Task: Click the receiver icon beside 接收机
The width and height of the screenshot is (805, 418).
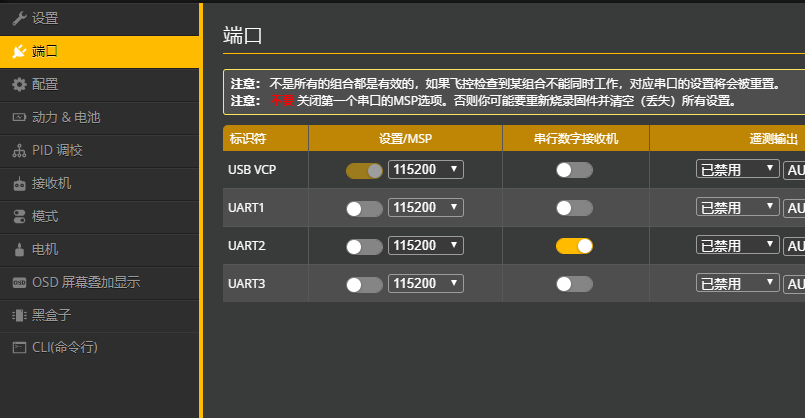Action: pos(19,183)
